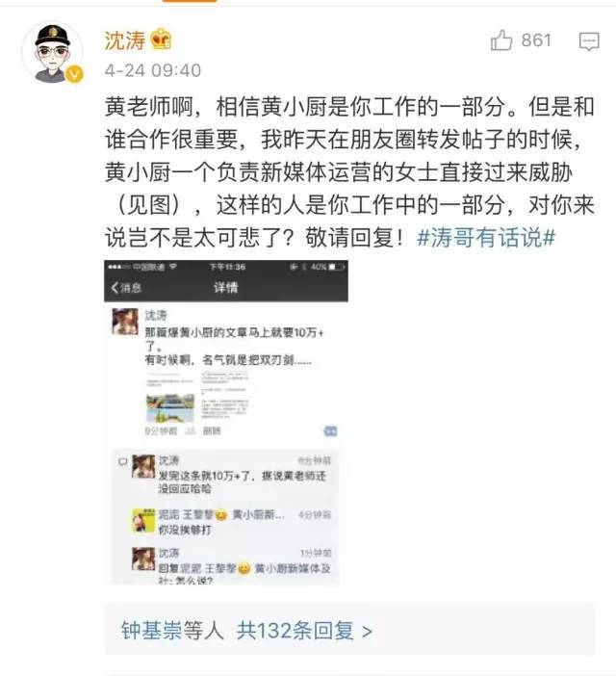Click the 4-24 09:40 timestamp
The image size is (616, 676).
click(x=153, y=70)
